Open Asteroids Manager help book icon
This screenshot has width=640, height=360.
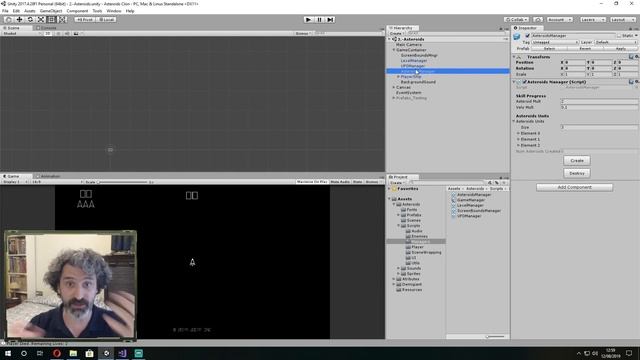pos(631,82)
